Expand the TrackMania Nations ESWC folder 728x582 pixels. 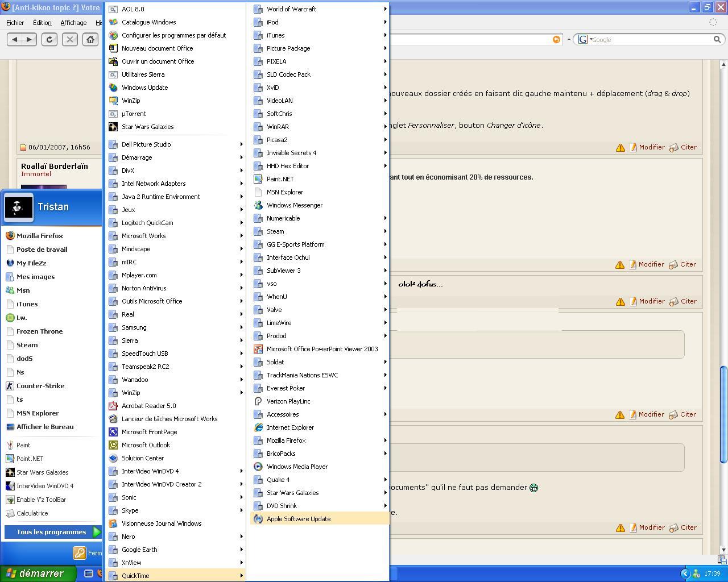[320, 375]
